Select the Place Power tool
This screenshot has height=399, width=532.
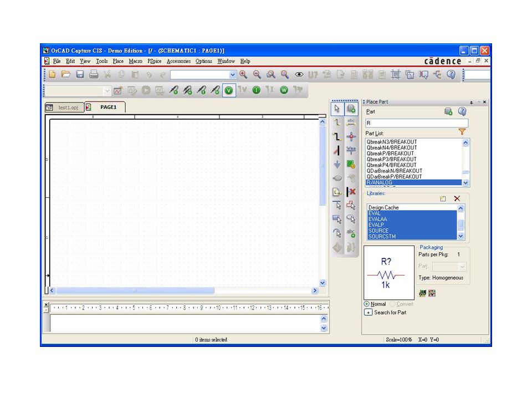pos(351,150)
